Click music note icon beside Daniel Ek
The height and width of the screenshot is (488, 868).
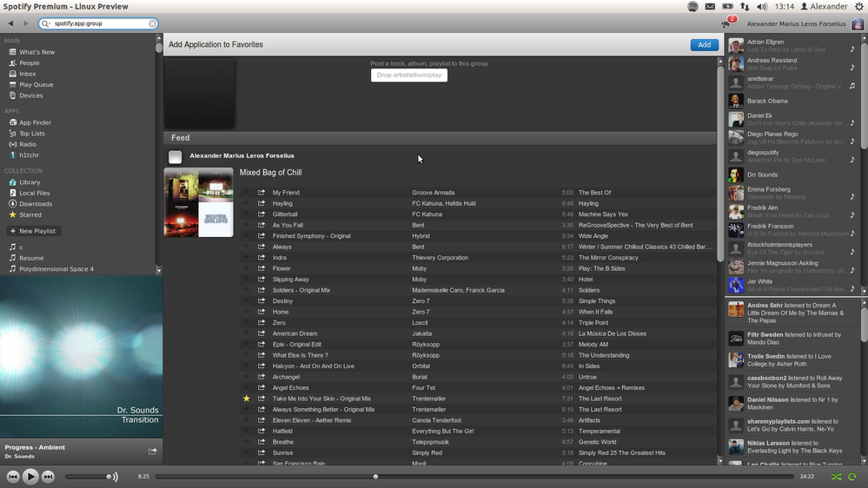click(x=852, y=122)
